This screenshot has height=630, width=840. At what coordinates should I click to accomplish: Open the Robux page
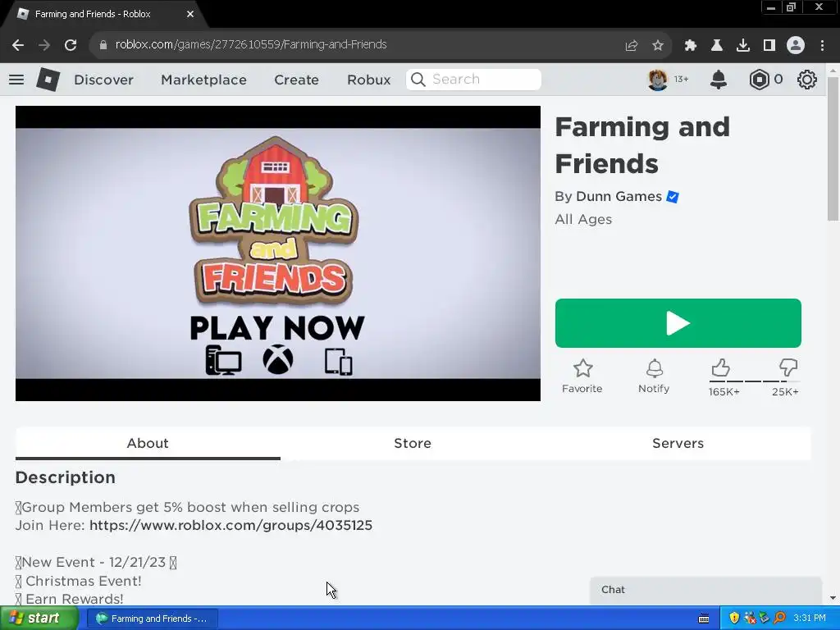click(x=368, y=80)
